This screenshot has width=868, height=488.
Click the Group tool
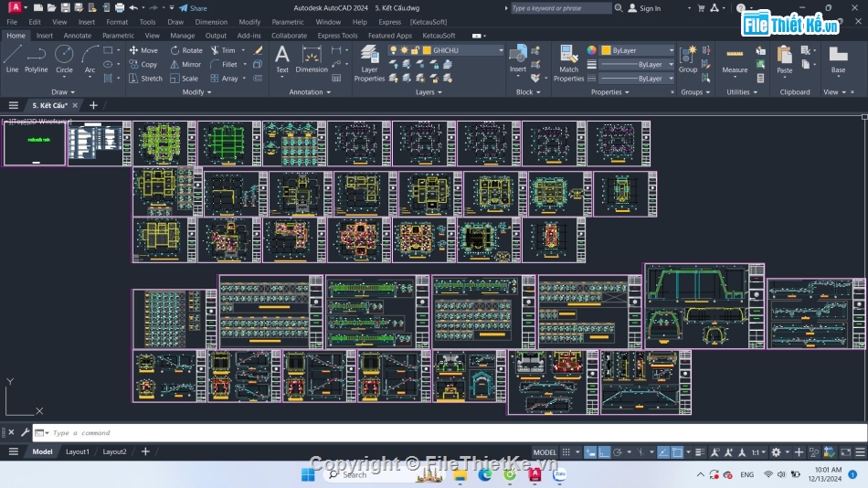pos(688,59)
